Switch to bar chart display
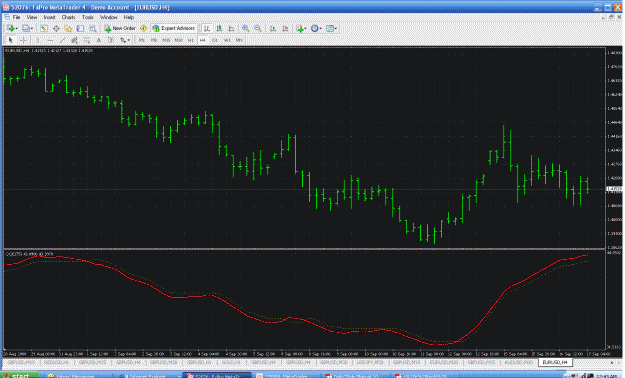The image size is (625, 378). pyautogui.click(x=207, y=28)
